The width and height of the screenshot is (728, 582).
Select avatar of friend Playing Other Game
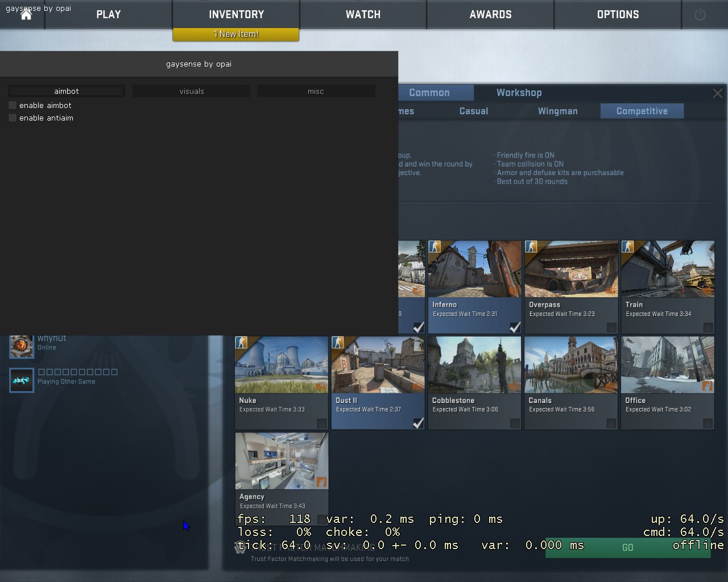pyautogui.click(x=22, y=380)
